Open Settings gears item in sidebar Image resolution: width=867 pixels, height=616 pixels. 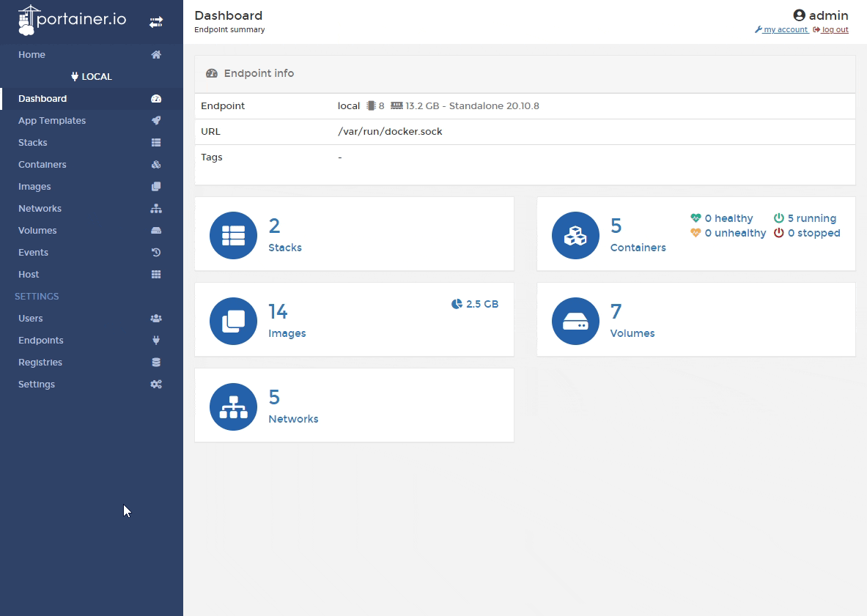[x=37, y=385]
